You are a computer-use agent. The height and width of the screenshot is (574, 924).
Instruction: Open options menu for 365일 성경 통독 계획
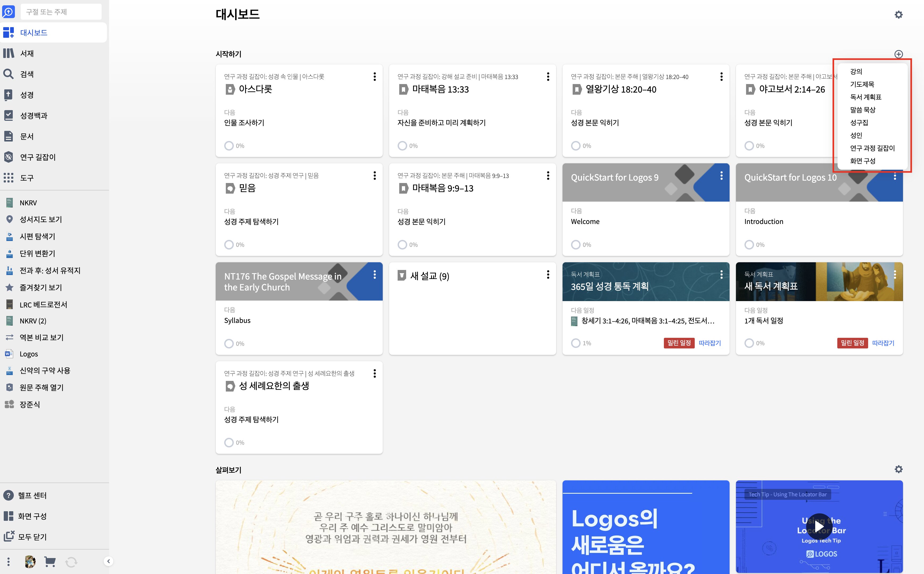722,274
